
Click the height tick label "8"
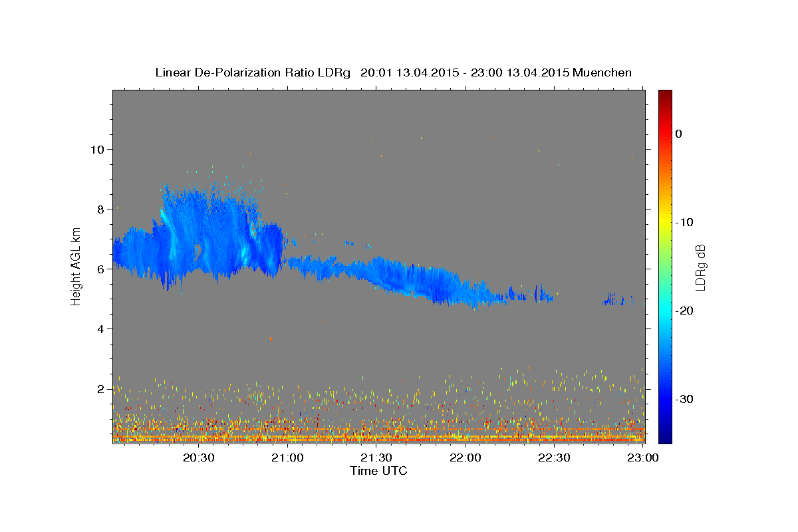tap(101, 209)
